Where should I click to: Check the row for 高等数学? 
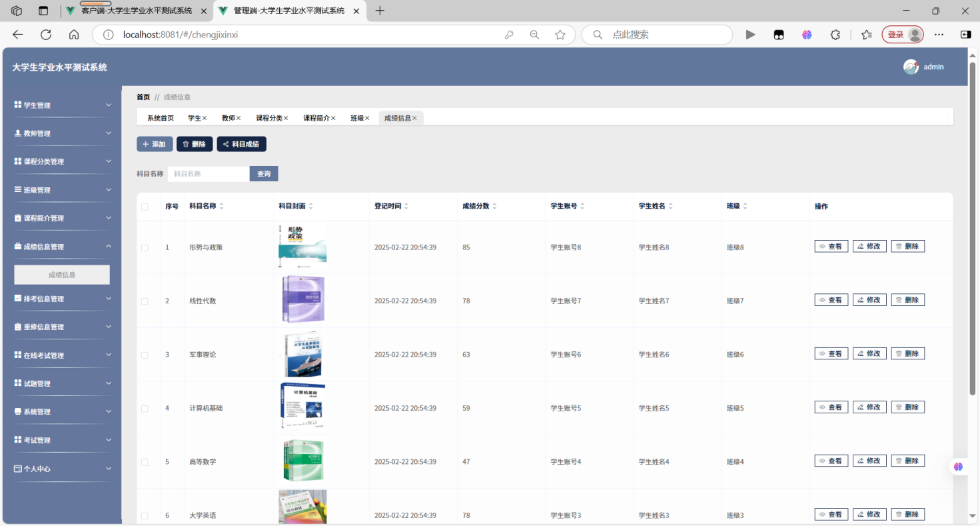(145, 462)
